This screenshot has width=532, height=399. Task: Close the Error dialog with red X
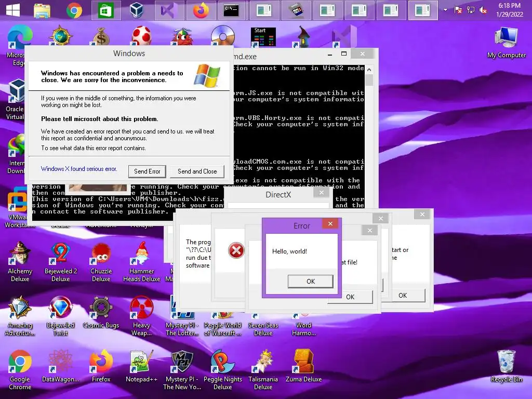330,223
